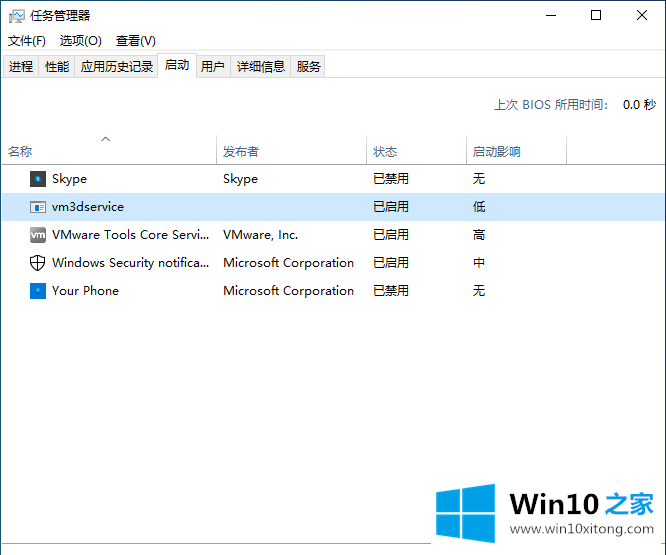Click 中 impact in Windows Security row
The width and height of the screenshot is (666, 555).
pos(479,263)
